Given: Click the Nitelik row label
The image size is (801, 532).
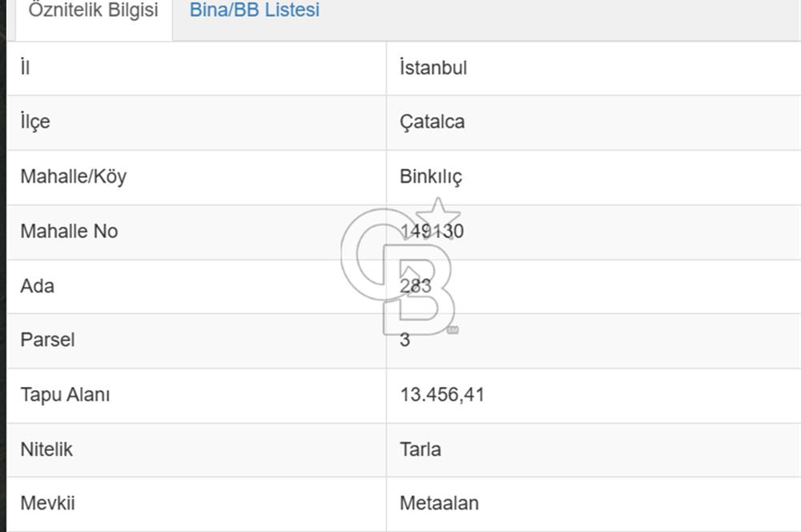Looking at the screenshot, I should coord(46,449).
